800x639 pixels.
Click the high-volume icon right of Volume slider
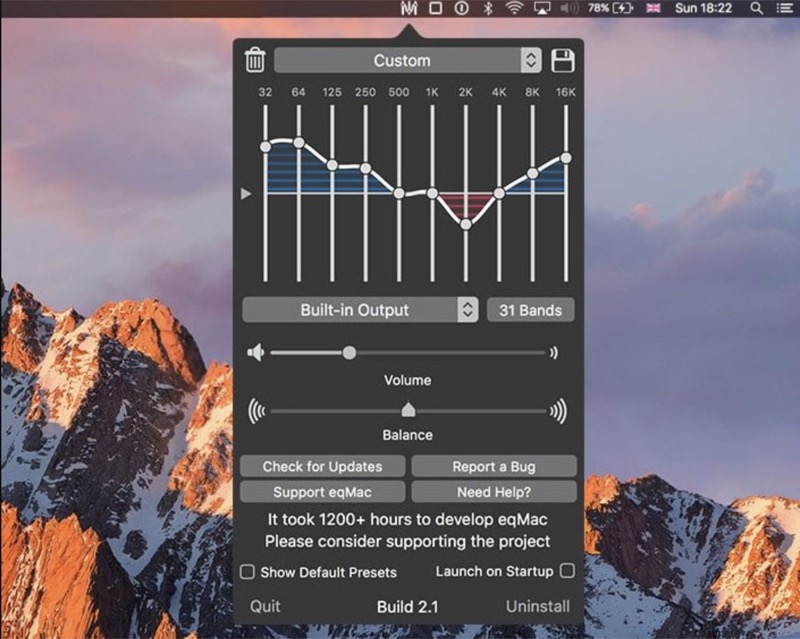coord(554,353)
